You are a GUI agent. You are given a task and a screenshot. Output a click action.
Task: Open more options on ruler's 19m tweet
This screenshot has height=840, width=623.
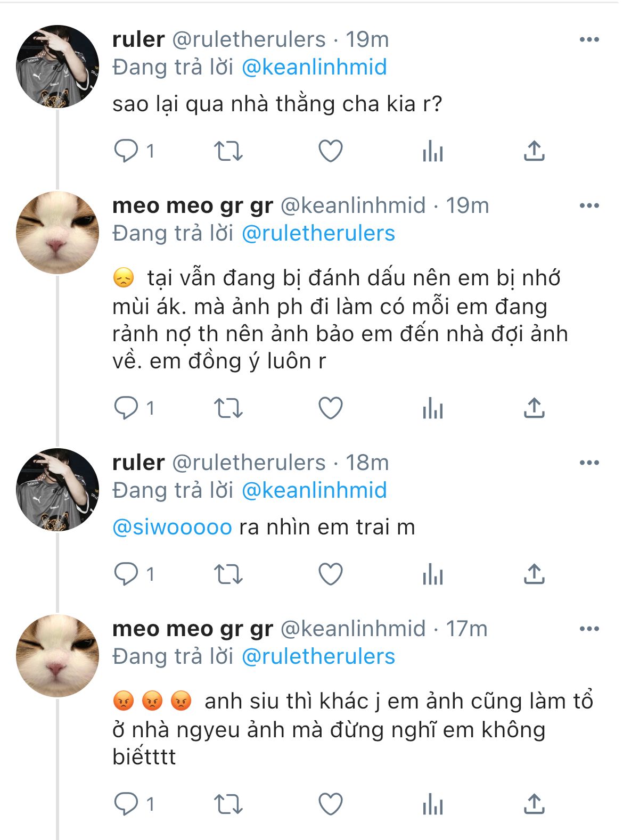pos(589,40)
